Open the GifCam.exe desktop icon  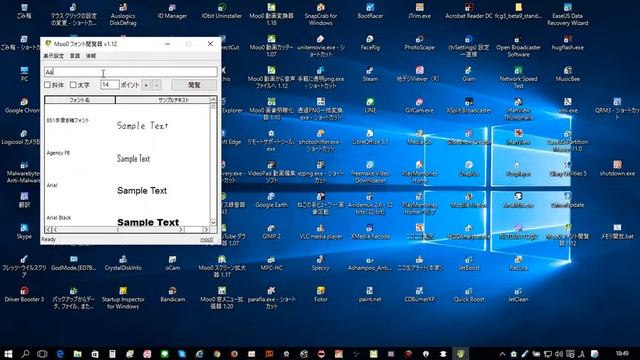[x=420, y=106]
